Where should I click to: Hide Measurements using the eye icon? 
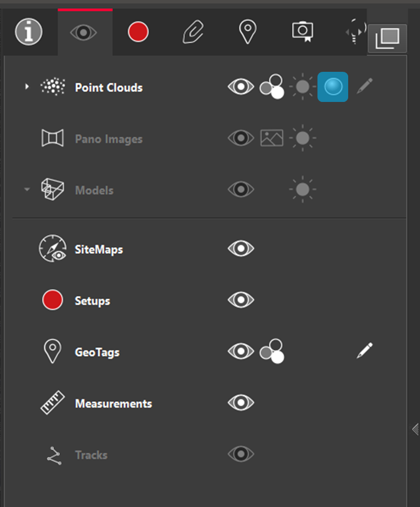(x=241, y=403)
